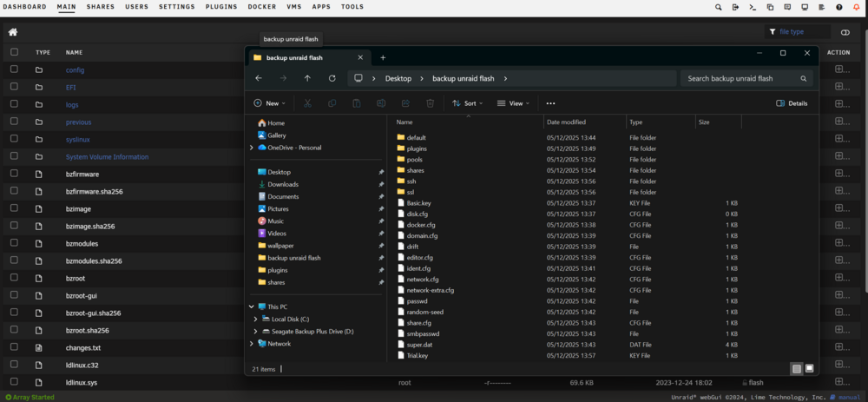
Task: Click the Cut scissors icon in Explorer
Action: point(308,103)
